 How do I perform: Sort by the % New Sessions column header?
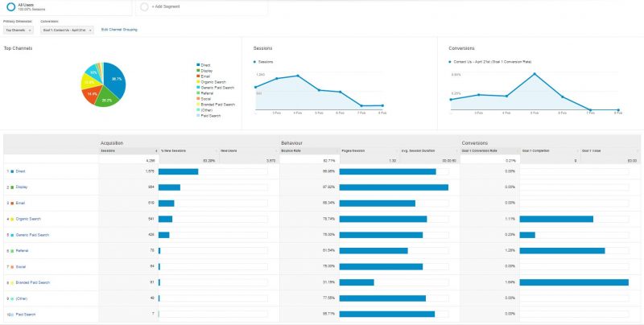coord(188,151)
